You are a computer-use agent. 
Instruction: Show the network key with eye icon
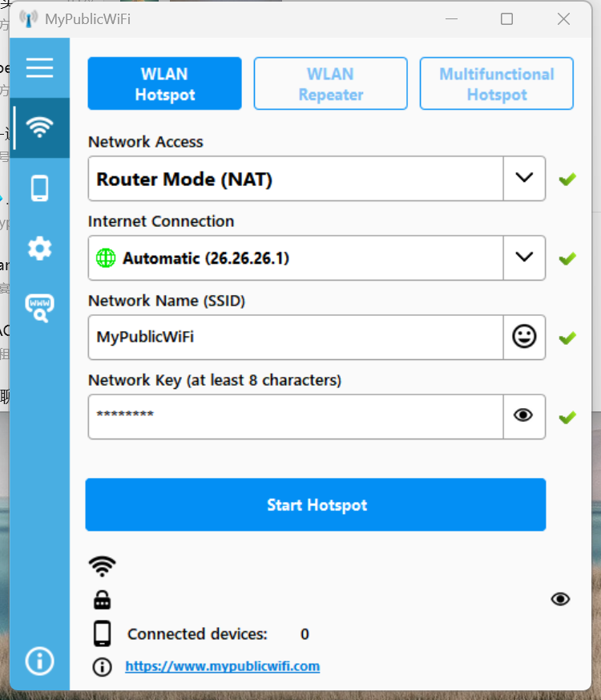(x=524, y=415)
